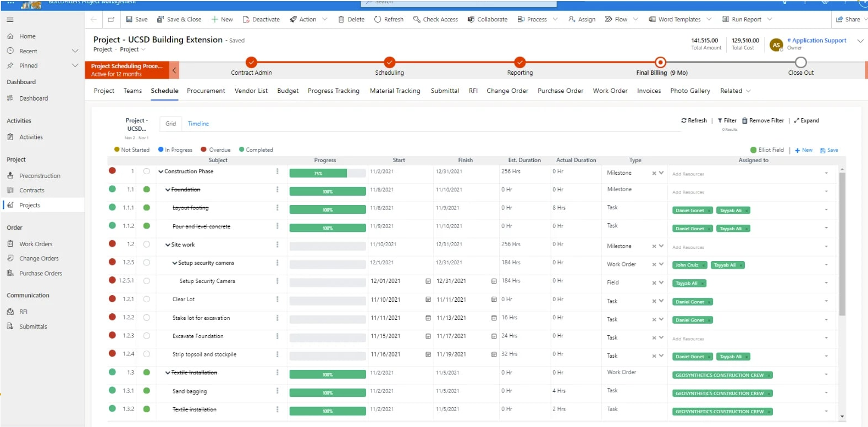Open options menu for Site work row
Viewport: 868px width, 427px height.
277,245
